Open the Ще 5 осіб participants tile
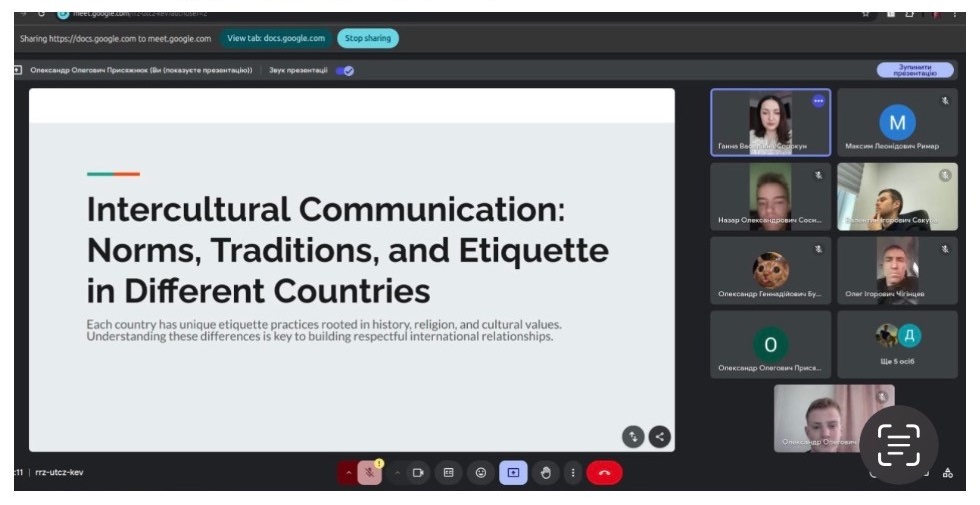This screenshot has height=505, width=980. click(897, 344)
